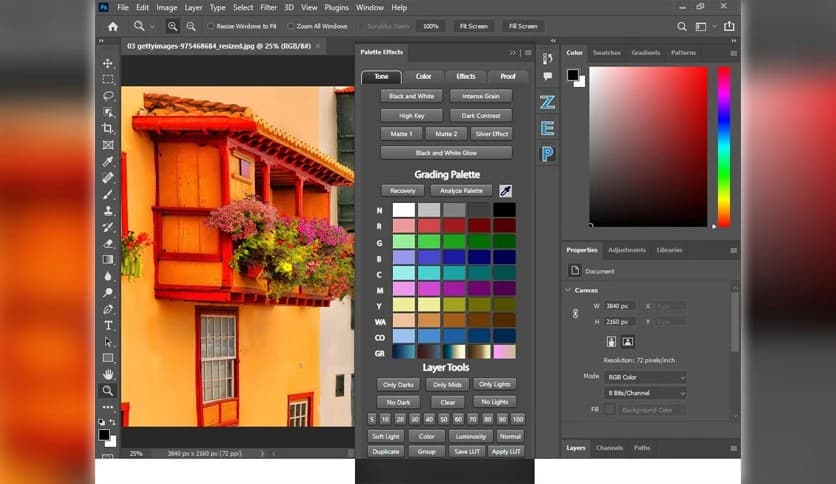Select the History Brush tool
Image resolution: width=836 pixels, height=484 pixels.
[x=108, y=227]
